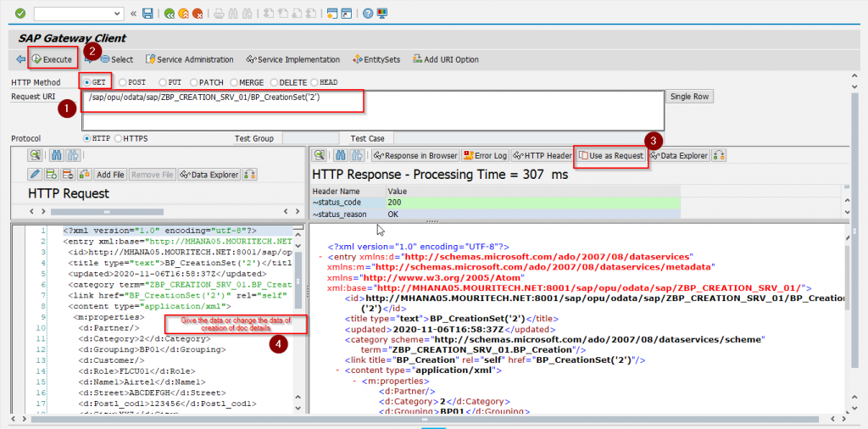Click the orange Exit icon
Image resolution: width=868 pixels, height=429 pixels.
pos(183,14)
